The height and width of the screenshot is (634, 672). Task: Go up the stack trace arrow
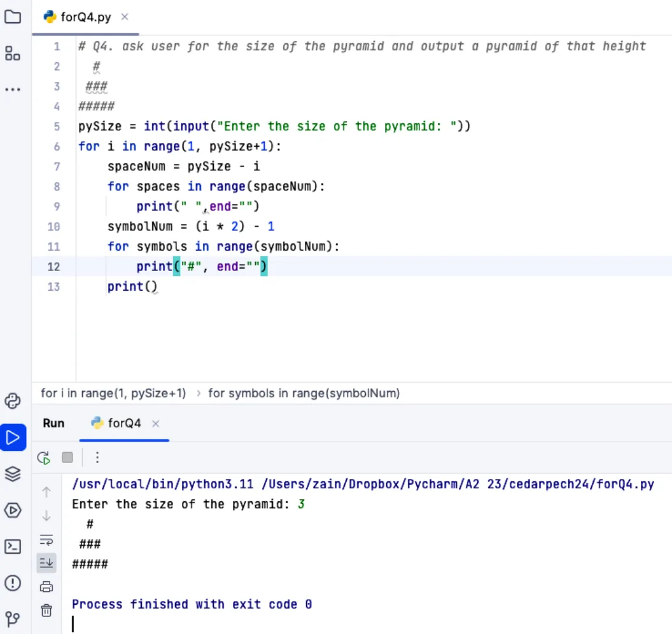pos(46,492)
